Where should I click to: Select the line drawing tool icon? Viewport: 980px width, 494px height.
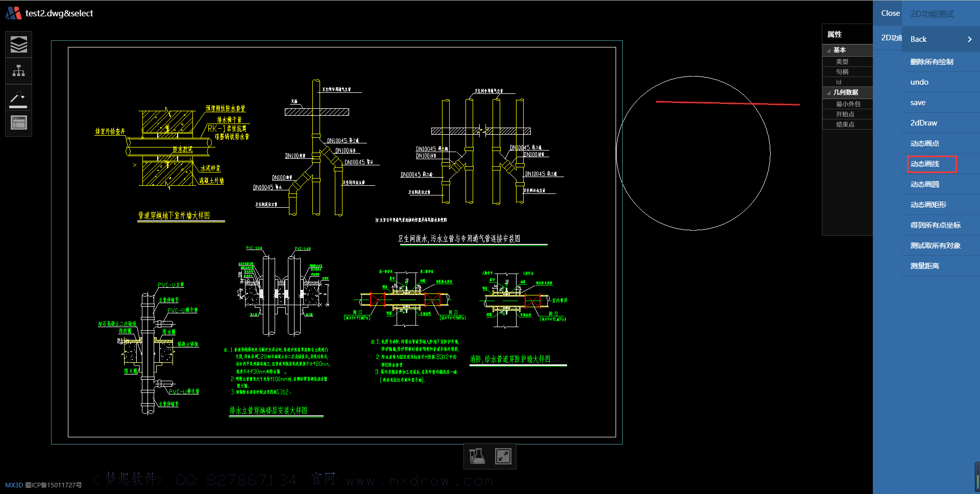pyautogui.click(x=19, y=97)
